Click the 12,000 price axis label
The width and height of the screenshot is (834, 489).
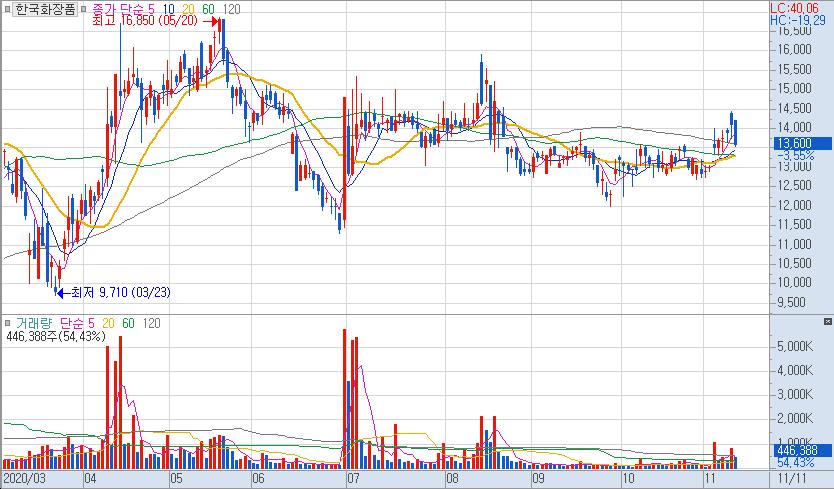point(795,205)
